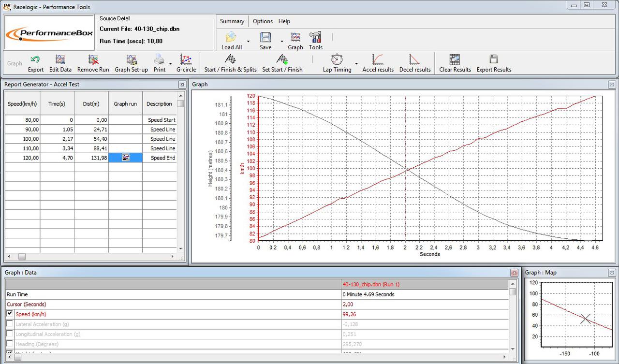Enable the Heading (Degrees) checkbox
Screen dimensions: 619x364
click(x=10, y=344)
